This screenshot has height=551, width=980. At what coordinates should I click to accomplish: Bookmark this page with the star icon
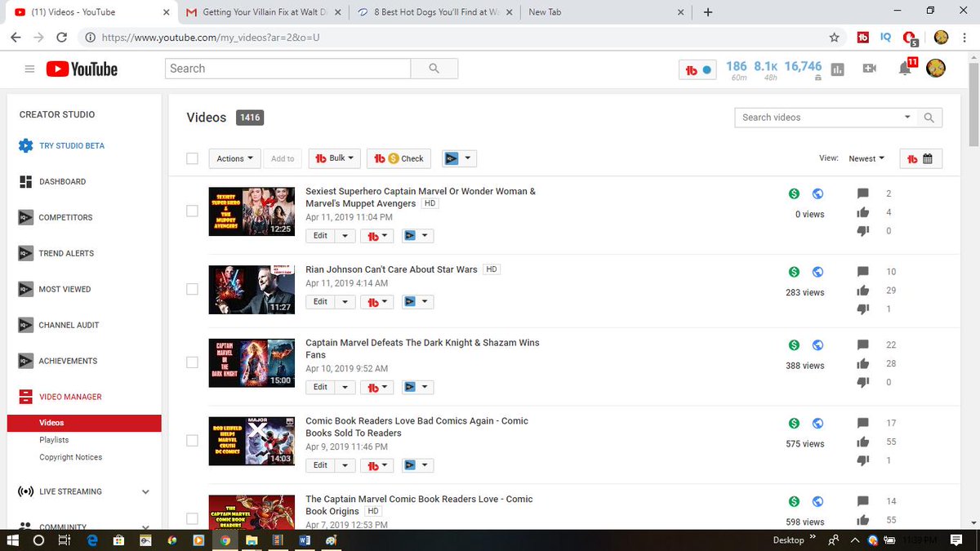click(834, 38)
